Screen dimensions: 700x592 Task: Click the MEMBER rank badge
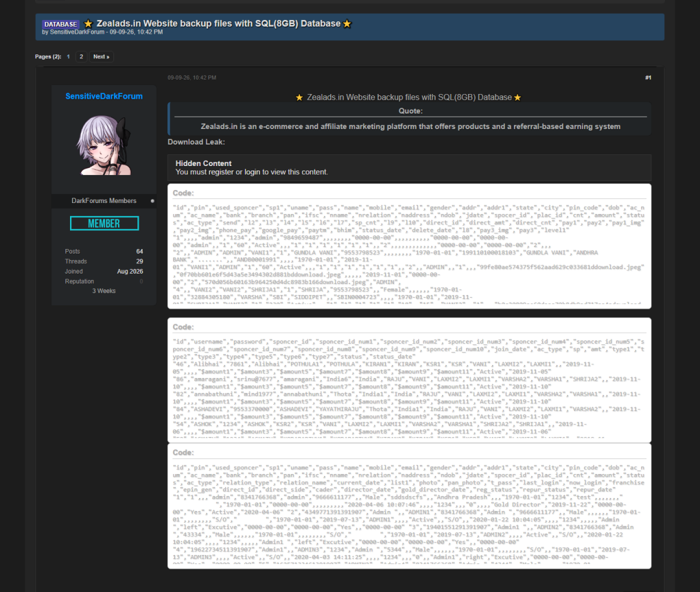coord(104,223)
